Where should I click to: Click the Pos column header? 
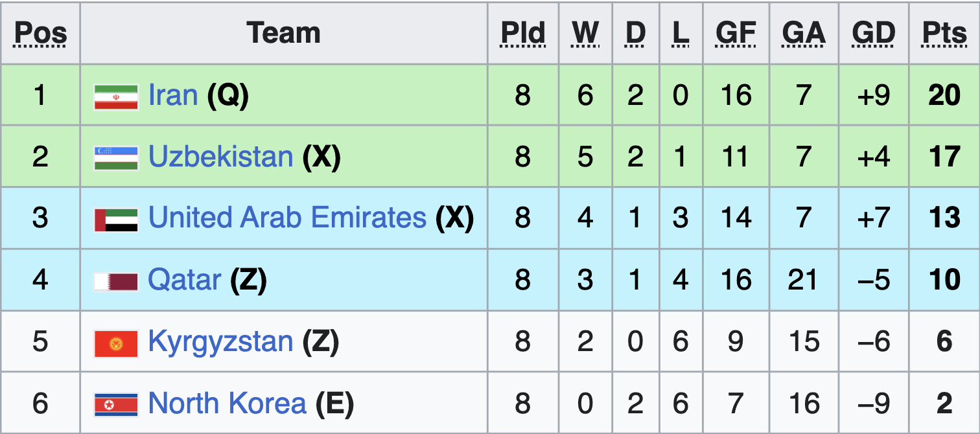40,33
